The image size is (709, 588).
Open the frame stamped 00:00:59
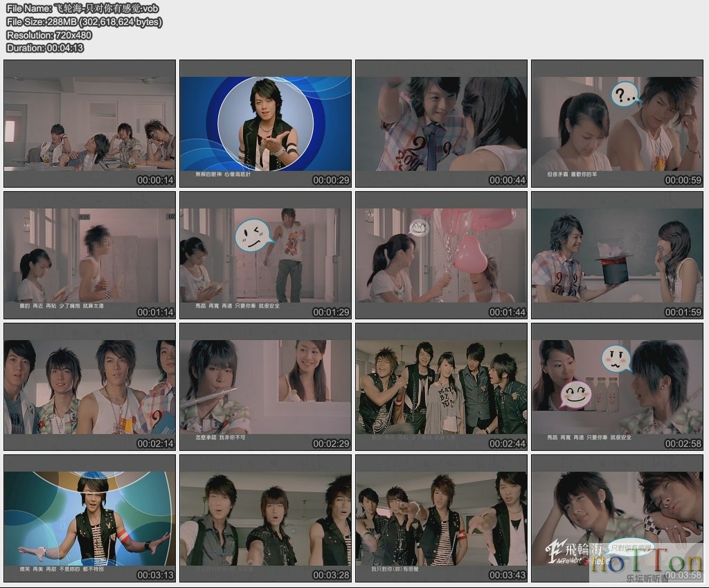(x=617, y=123)
